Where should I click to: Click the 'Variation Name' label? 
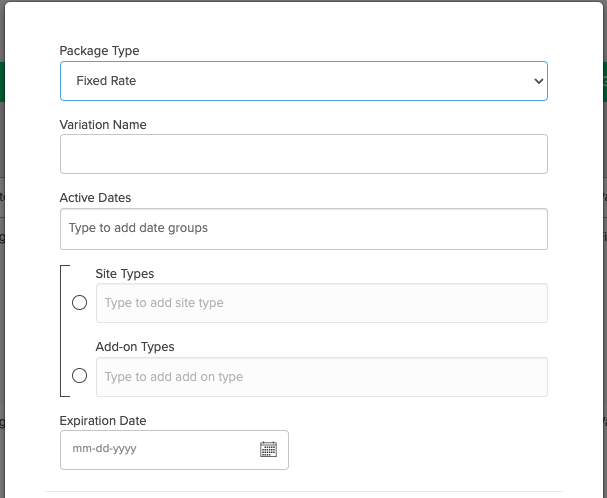tap(103, 124)
